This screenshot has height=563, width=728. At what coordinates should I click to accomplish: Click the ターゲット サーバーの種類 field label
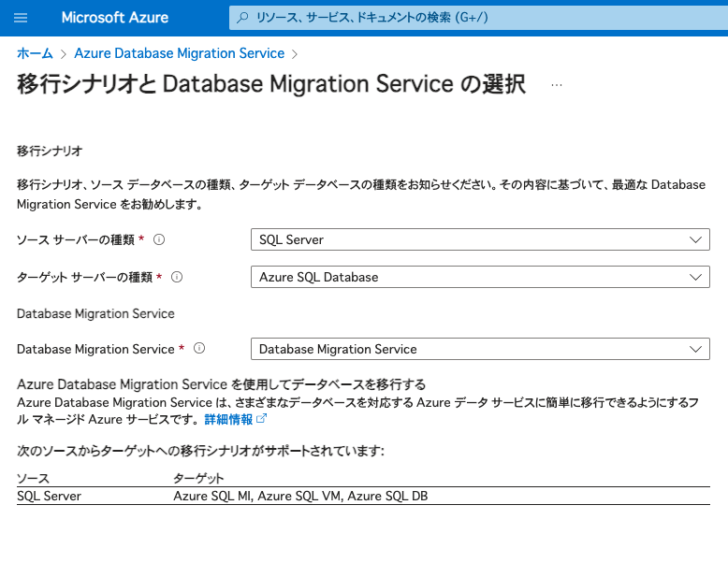coord(84,278)
